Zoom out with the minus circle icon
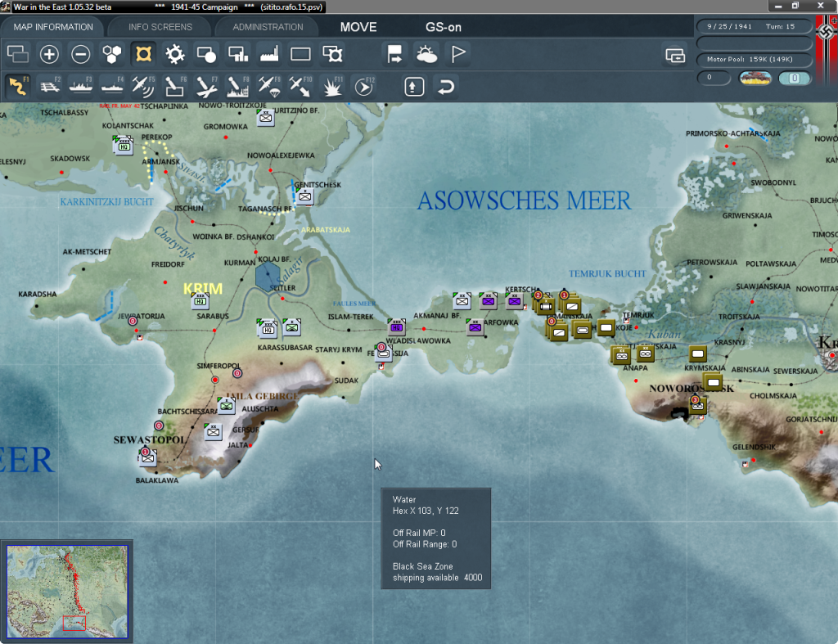 point(81,54)
